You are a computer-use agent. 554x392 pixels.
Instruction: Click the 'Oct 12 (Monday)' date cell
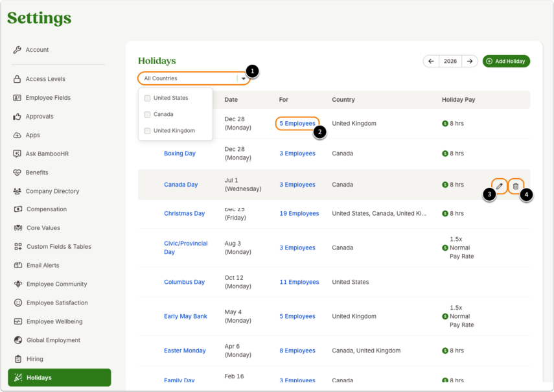[238, 282]
